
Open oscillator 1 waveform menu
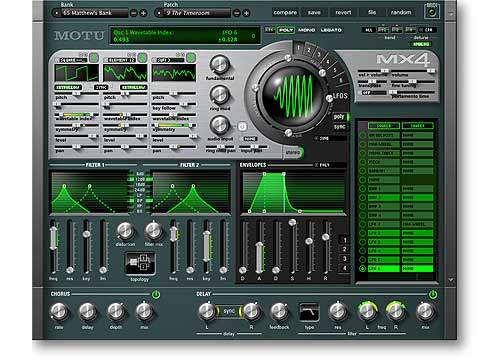[x=71, y=60]
